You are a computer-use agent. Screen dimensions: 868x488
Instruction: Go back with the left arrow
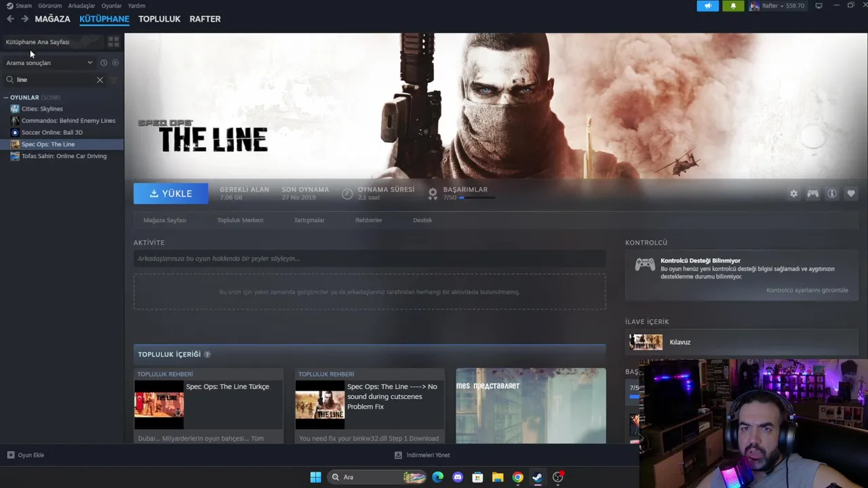(x=10, y=19)
